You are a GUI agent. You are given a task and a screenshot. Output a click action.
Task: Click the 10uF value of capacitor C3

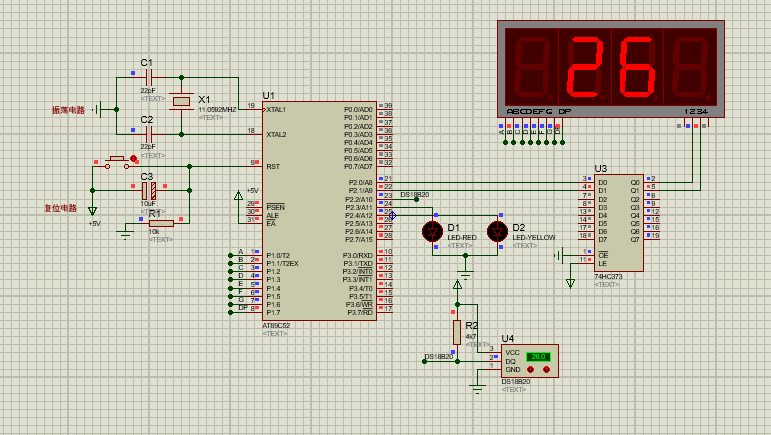(x=148, y=203)
